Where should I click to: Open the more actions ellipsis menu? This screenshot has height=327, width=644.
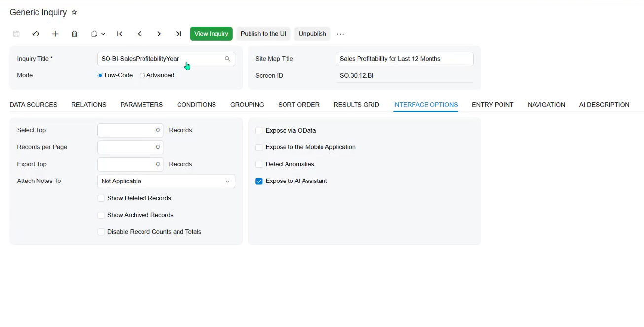coord(340,34)
